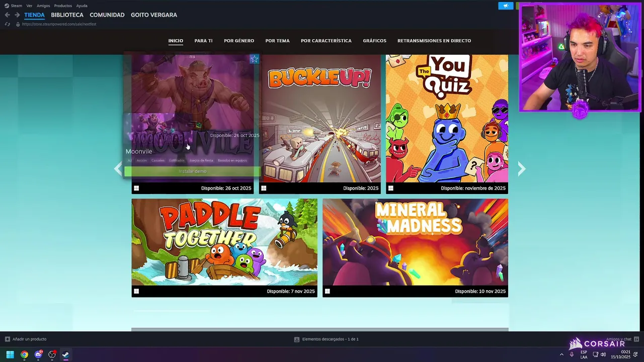Click the Moonvile title in the hover popup
Viewport: 644px width, 362px height.
(x=139, y=151)
